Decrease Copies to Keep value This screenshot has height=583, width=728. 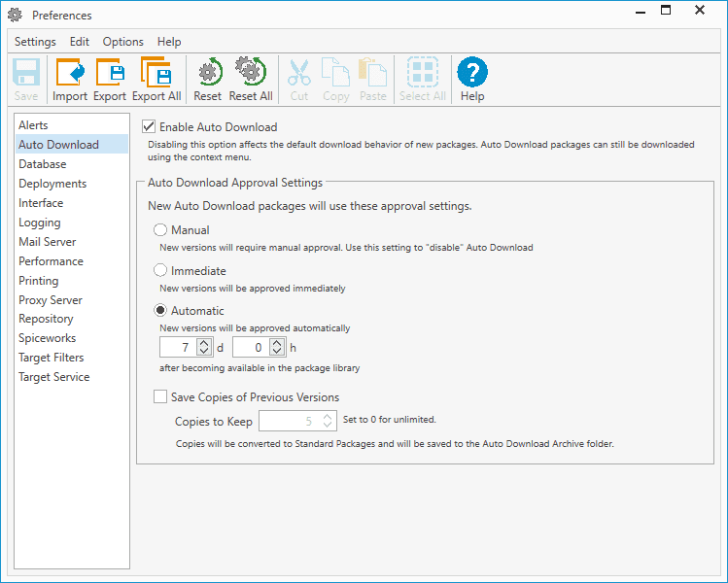[x=328, y=425]
